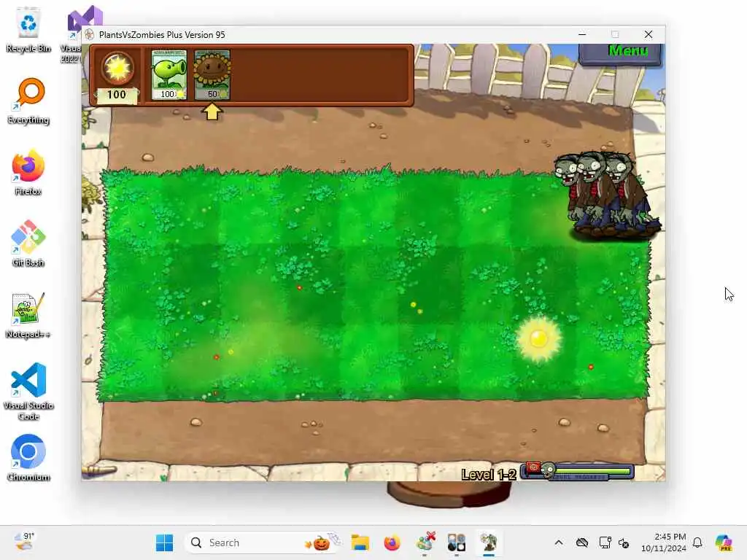Click the display network tray icon
Image resolution: width=747 pixels, height=560 pixels.
[605, 542]
